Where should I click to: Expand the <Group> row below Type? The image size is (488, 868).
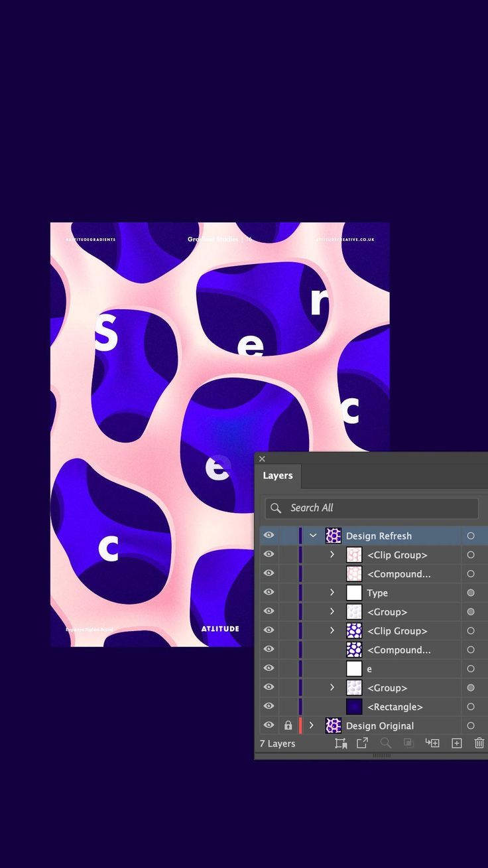(x=332, y=611)
